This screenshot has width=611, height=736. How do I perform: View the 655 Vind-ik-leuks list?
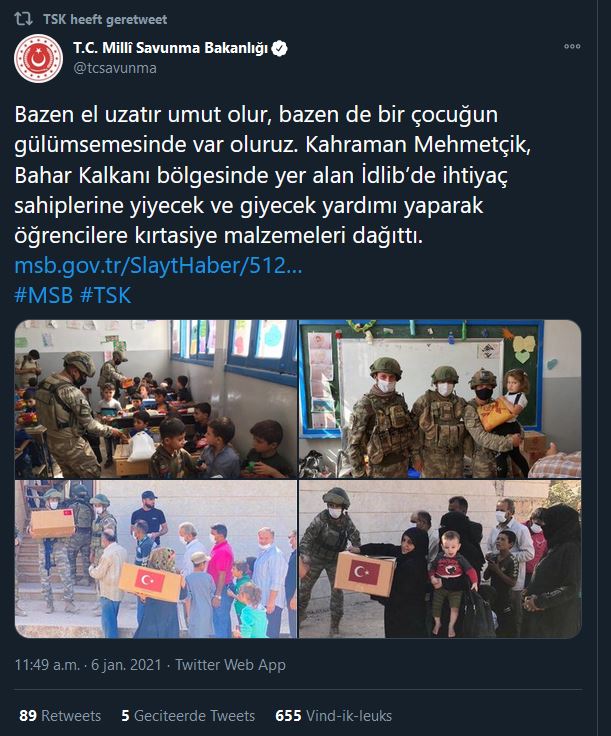click(x=333, y=716)
